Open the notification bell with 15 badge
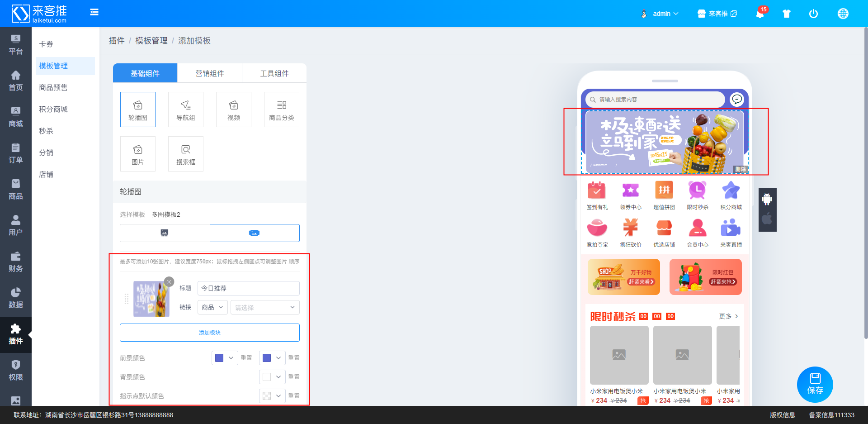868x424 pixels. click(760, 13)
